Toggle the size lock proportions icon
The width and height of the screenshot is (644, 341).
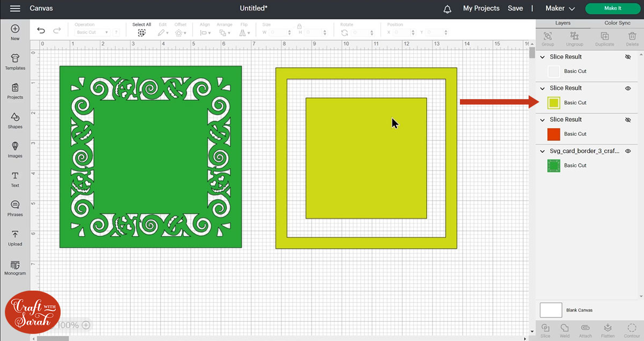coord(299,26)
